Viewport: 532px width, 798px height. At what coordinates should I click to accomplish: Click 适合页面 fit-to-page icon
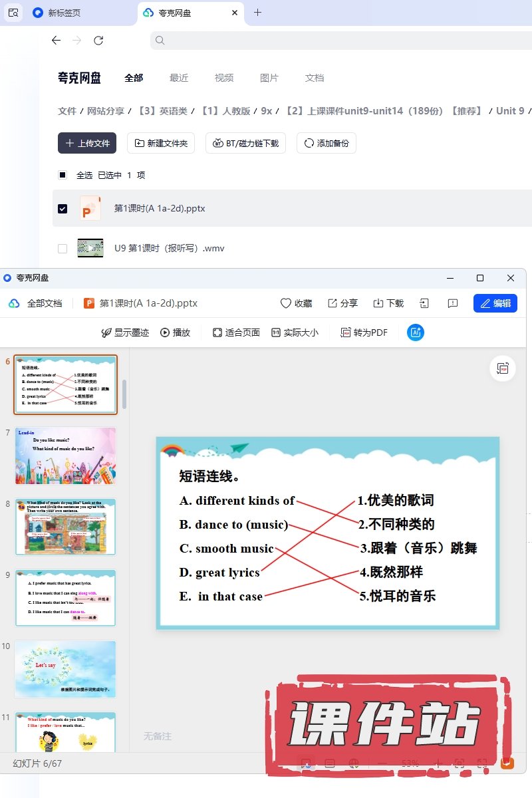pyautogui.click(x=217, y=332)
